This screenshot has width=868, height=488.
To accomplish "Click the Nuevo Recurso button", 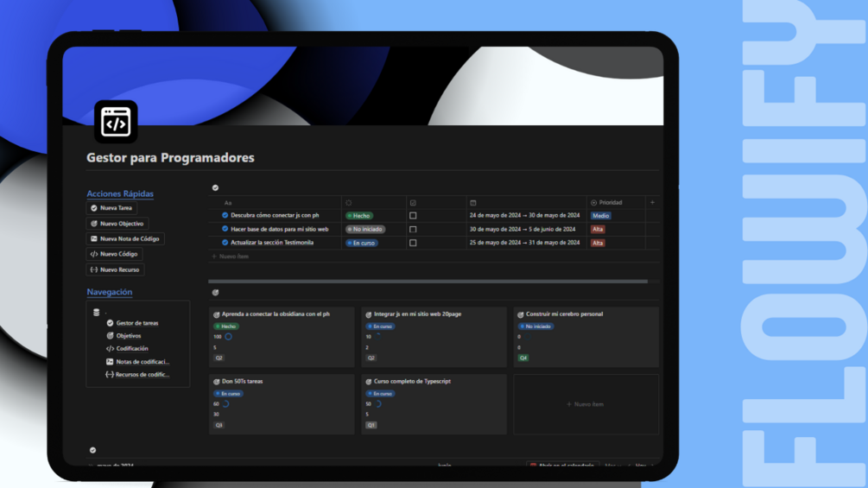I will click(x=115, y=269).
